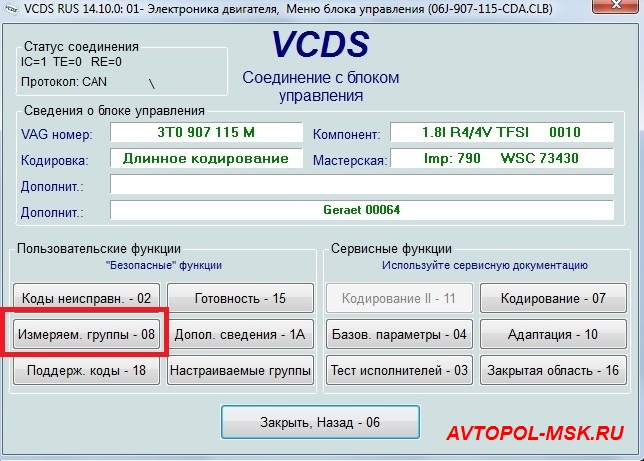Open Измеряем. группы - 08
The image size is (644, 461).
click(86, 334)
